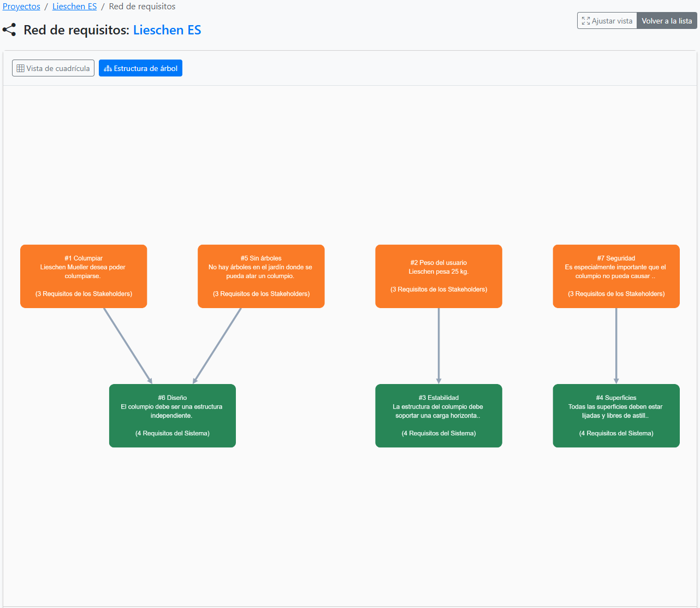Select the #4 Superficies system requirement node

[x=616, y=416]
